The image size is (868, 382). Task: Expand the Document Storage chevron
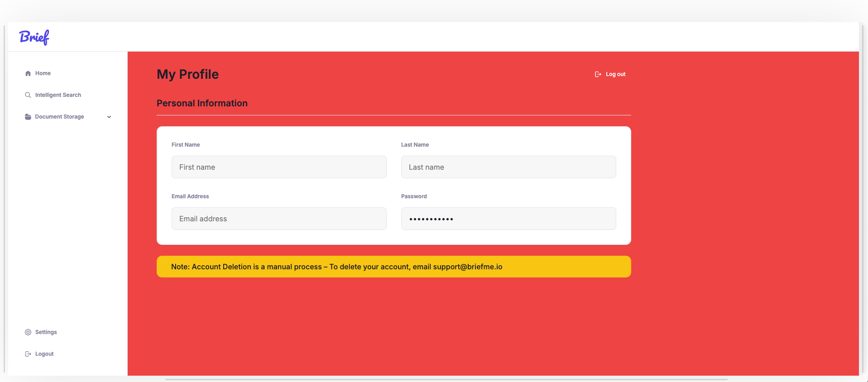[x=109, y=117]
